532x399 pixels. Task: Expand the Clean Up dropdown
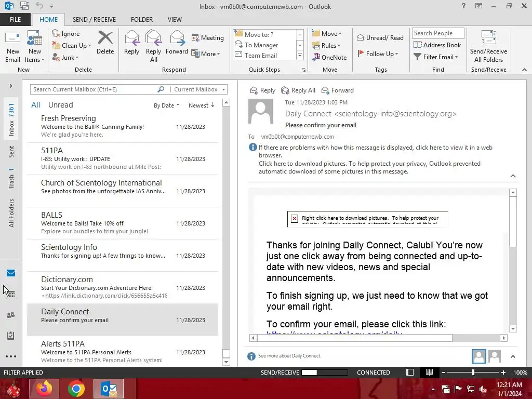click(x=89, y=46)
